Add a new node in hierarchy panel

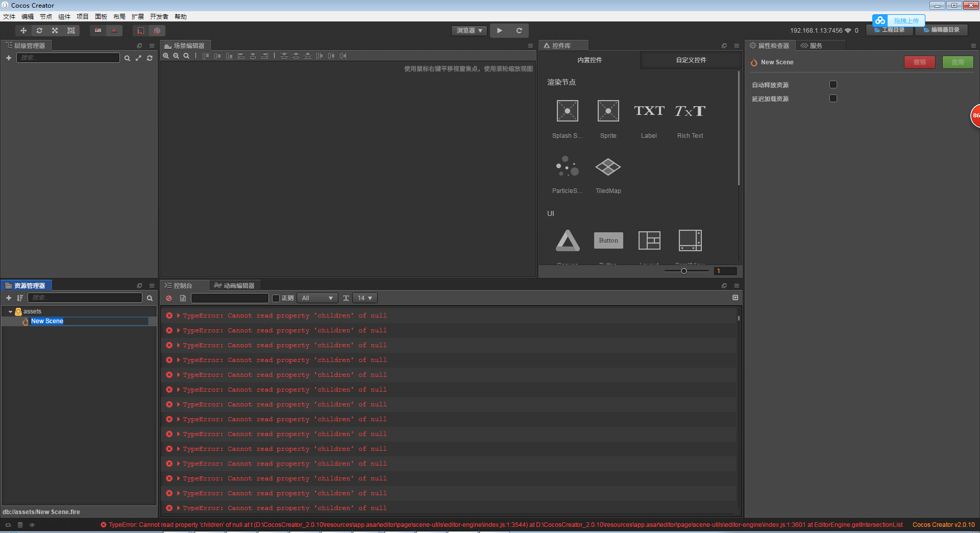(9, 58)
